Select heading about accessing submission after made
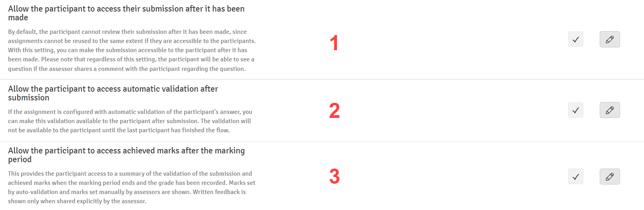Viewport: 644px width, 210px height. pyautogui.click(x=126, y=13)
